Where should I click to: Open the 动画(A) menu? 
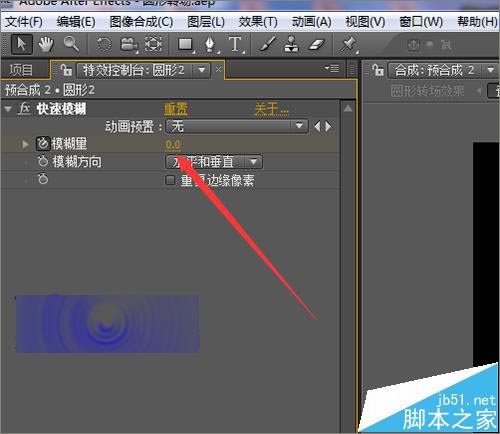(312, 22)
